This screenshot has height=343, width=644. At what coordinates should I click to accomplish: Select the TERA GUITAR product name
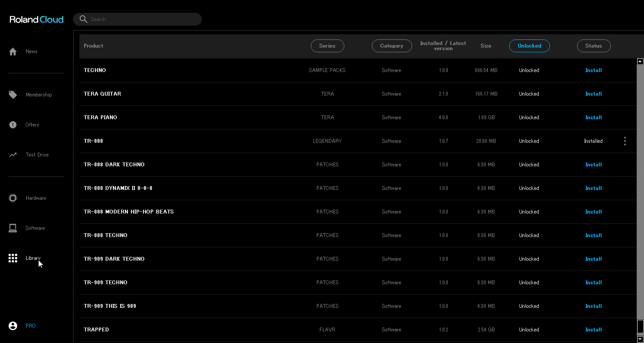tap(103, 94)
